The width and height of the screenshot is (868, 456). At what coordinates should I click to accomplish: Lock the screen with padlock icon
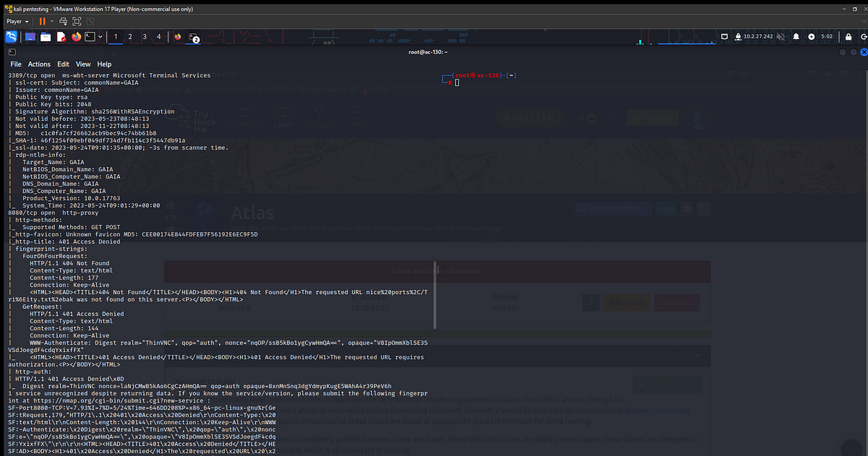(847, 37)
